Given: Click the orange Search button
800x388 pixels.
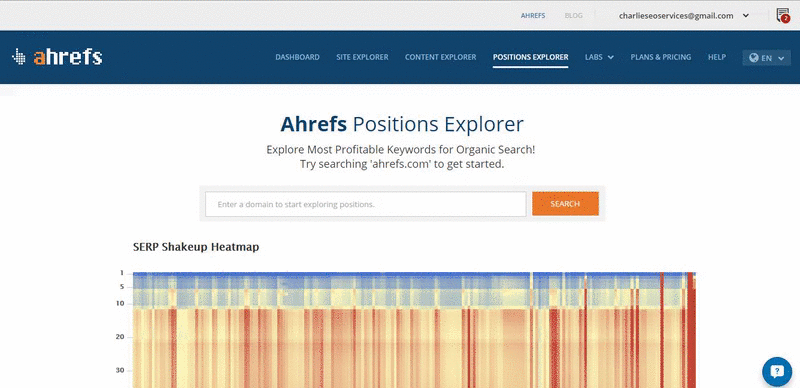Looking at the screenshot, I should 565,204.
